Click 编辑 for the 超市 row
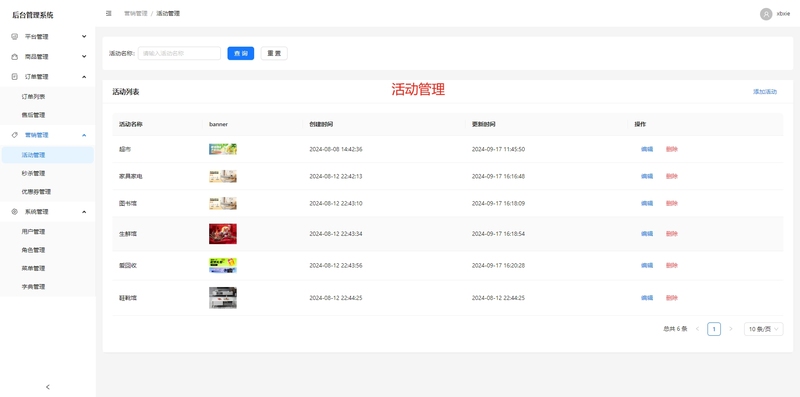Image resolution: width=800 pixels, height=397 pixels. (647, 150)
